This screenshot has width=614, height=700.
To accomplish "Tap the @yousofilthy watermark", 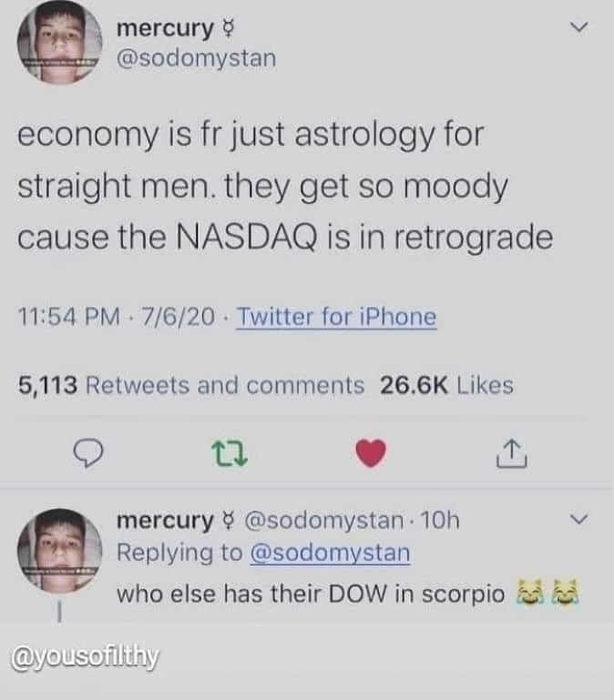I will tap(85, 657).
